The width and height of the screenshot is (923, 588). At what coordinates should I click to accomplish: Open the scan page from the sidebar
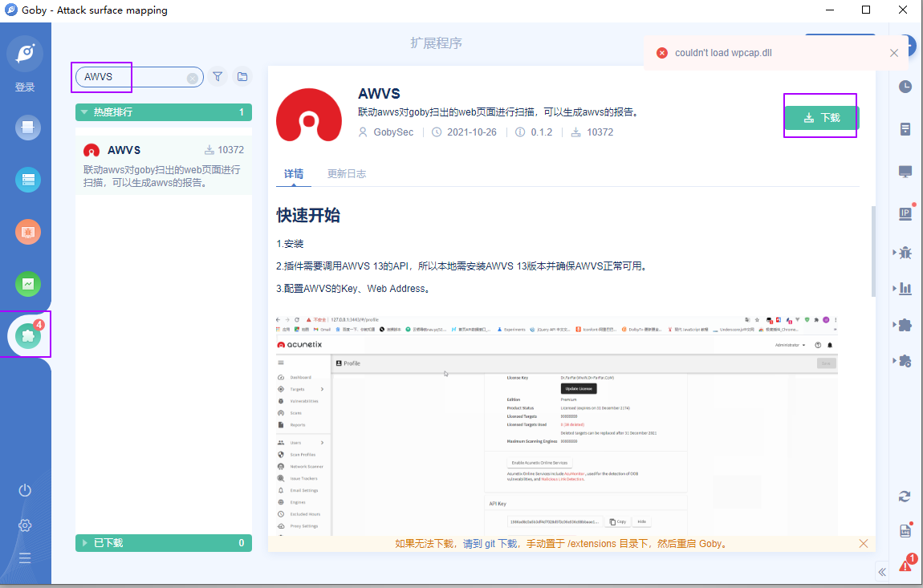(27, 127)
